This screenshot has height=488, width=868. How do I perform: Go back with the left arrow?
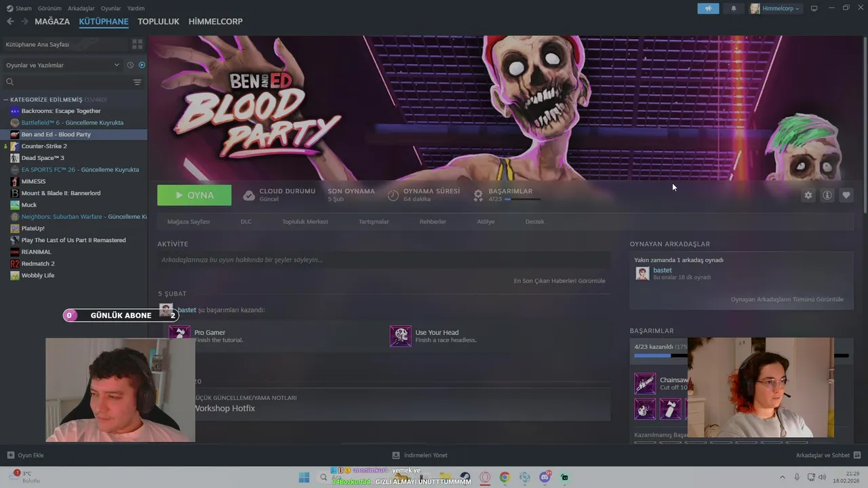(x=10, y=22)
